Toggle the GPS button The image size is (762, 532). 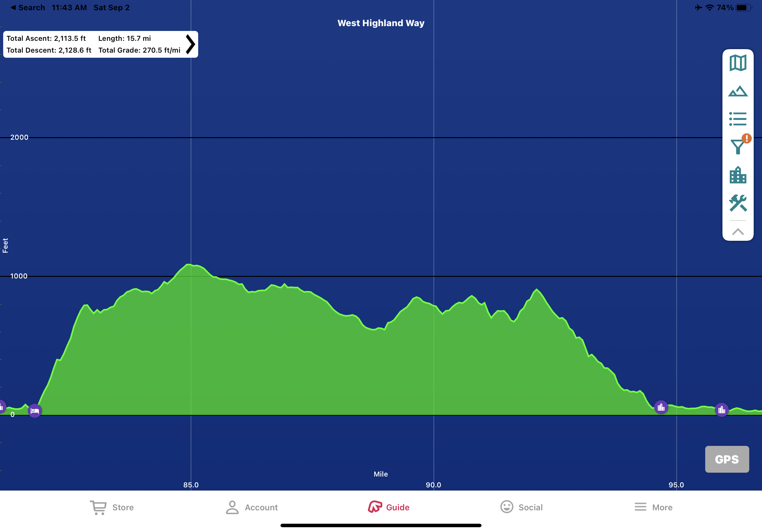[727, 459]
